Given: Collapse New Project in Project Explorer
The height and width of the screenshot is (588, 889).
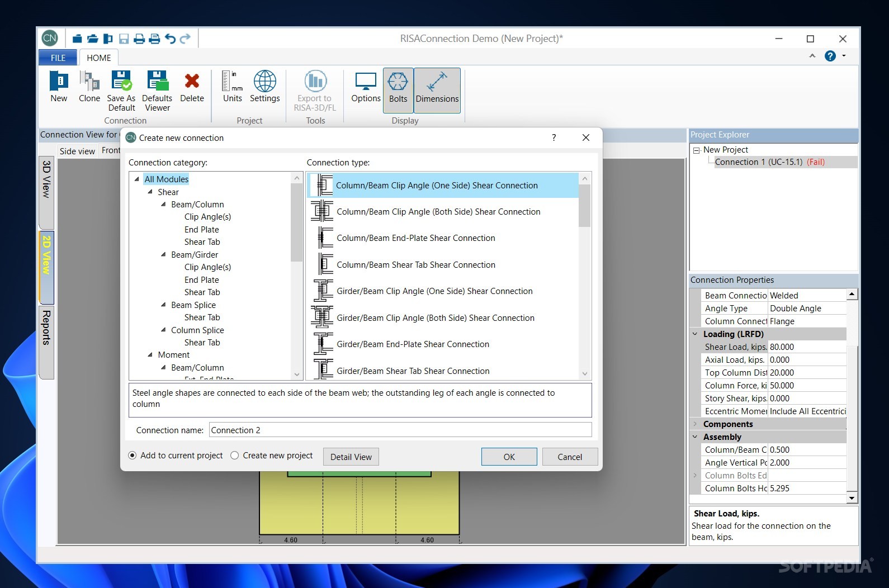Looking at the screenshot, I should [697, 150].
